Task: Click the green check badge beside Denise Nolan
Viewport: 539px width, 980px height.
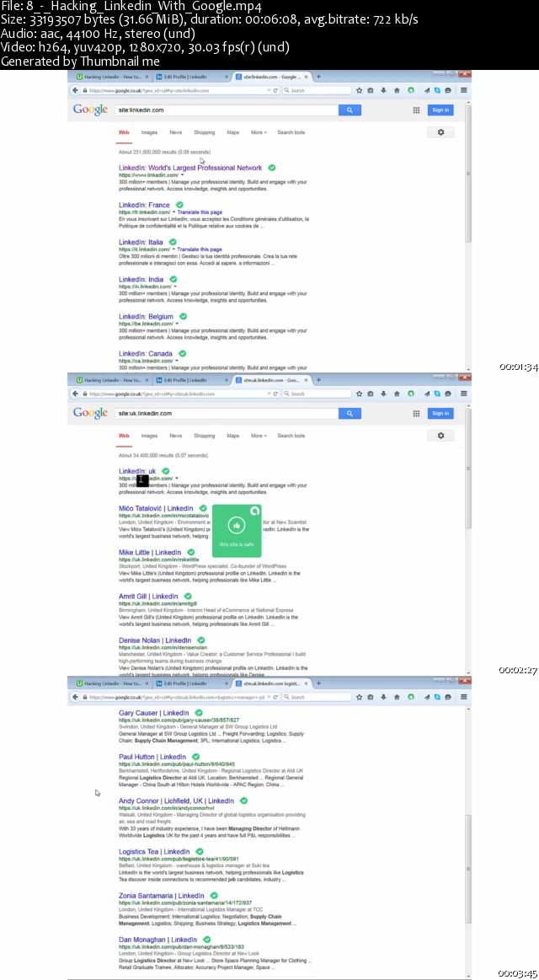Action: pos(201,640)
